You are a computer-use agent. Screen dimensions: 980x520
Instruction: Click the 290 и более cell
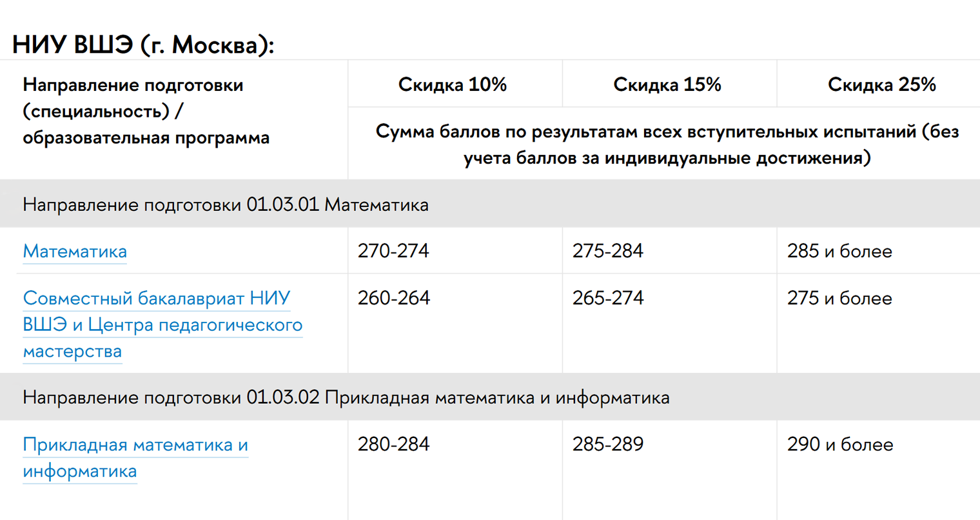[x=840, y=445]
